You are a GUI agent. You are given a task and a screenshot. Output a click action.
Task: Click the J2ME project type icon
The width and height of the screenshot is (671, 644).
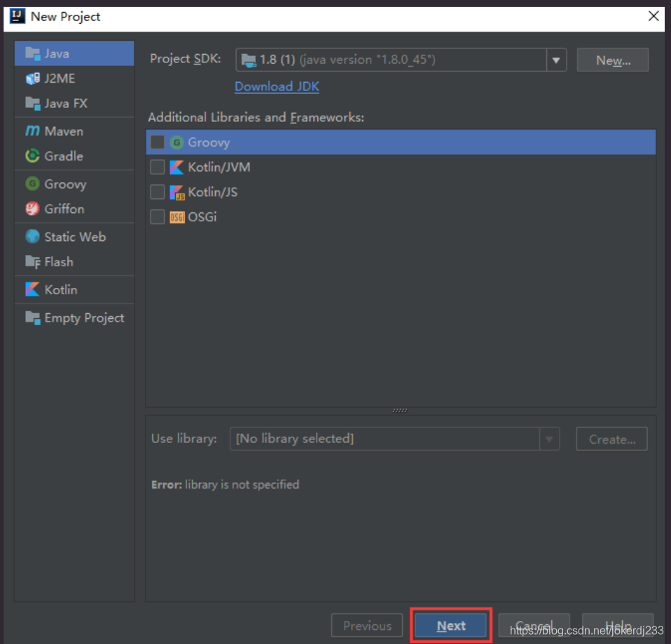[x=32, y=78]
